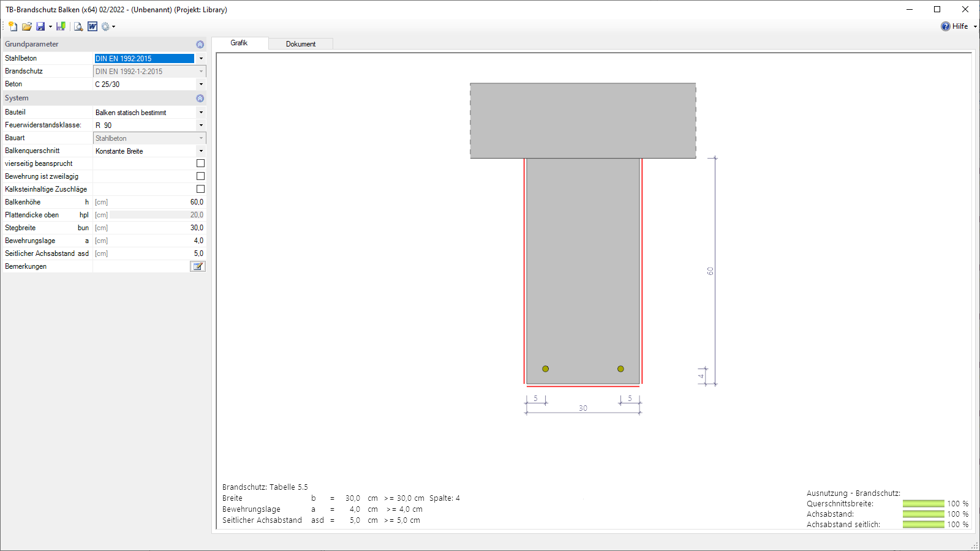Enable the vierseitig beansprucht checkbox
This screenshot has width=980, height=551.
(200, 163)
